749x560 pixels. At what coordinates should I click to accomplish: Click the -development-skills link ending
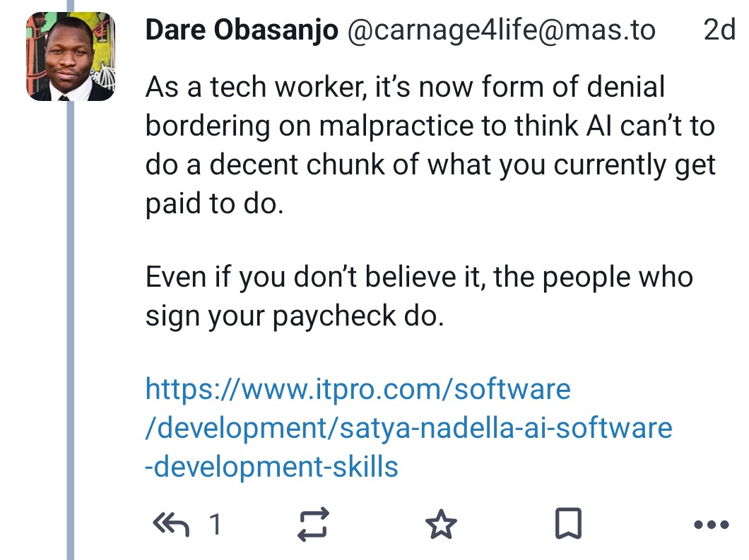click(271, 466)
